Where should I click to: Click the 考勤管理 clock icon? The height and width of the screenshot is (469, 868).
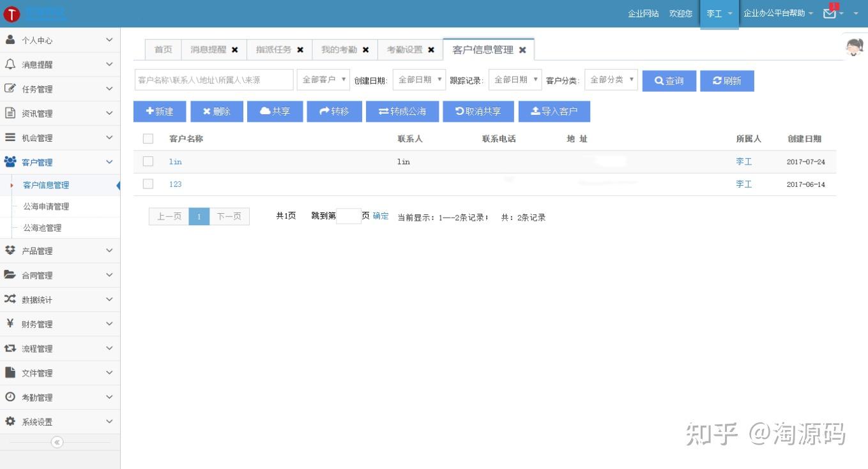(x=10, y=397)
